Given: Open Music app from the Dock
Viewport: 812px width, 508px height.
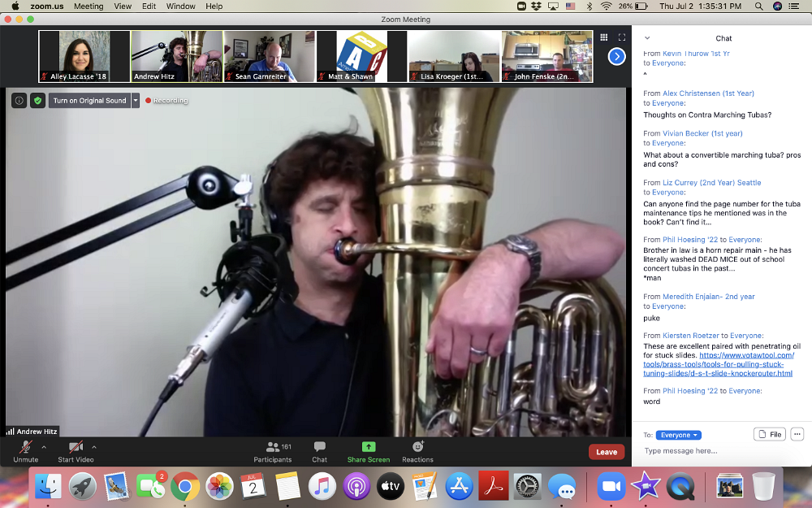Looking at the screenshot, I should click(322, 487).
